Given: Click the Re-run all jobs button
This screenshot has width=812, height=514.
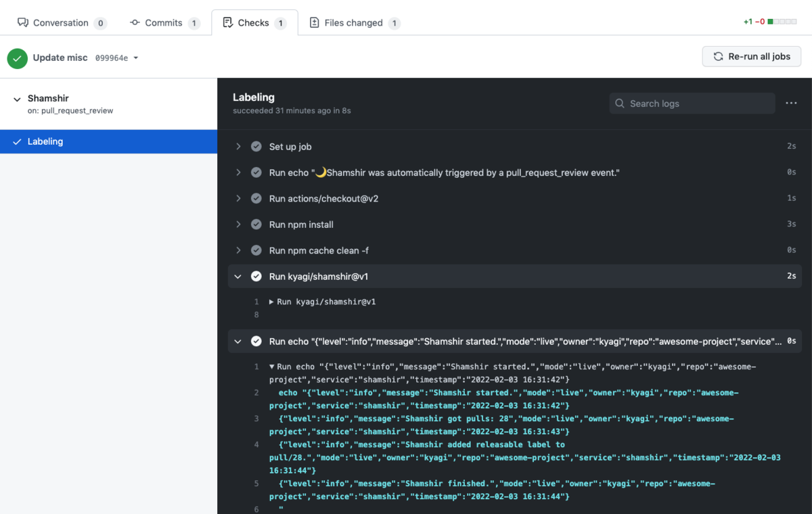Looking at the screenshot, I should tap(751, 56).
